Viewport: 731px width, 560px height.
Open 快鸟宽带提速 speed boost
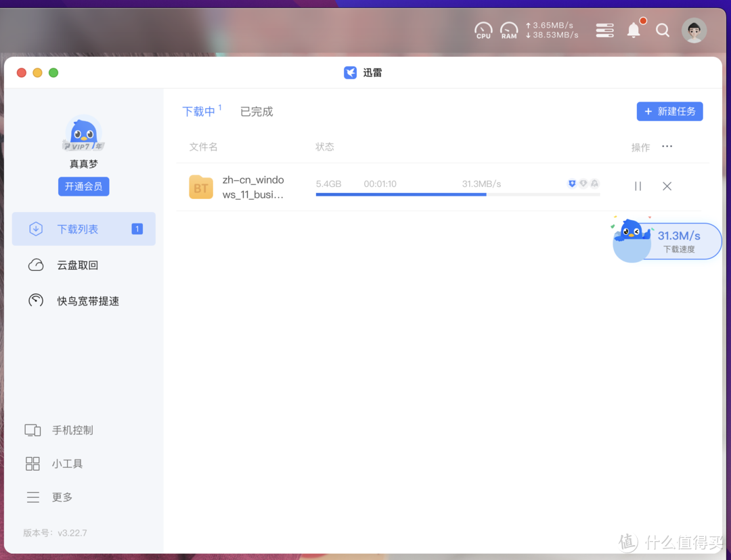[x=88, y=301]
